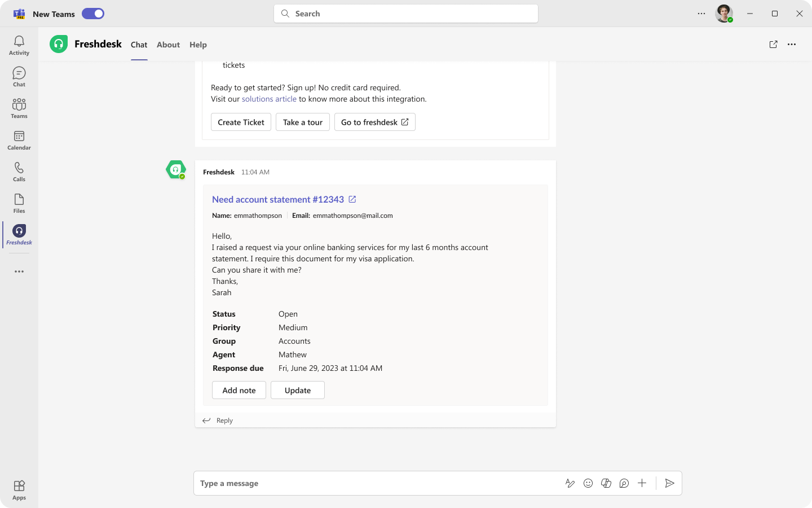Open the Activity feed in sidebar
This screenshot has width=812, height=508.
[x=19, y=45]
